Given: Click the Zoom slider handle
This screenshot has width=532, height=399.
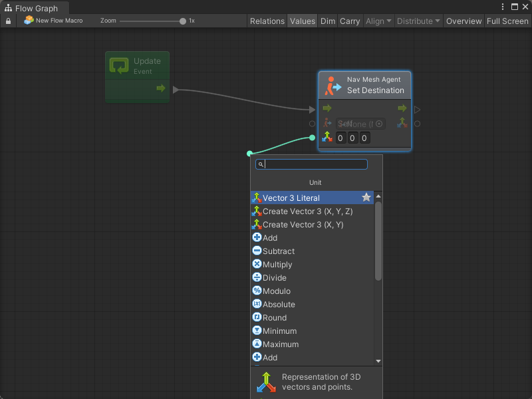Looking at the screenshot, I should click(x=183, y=21).
